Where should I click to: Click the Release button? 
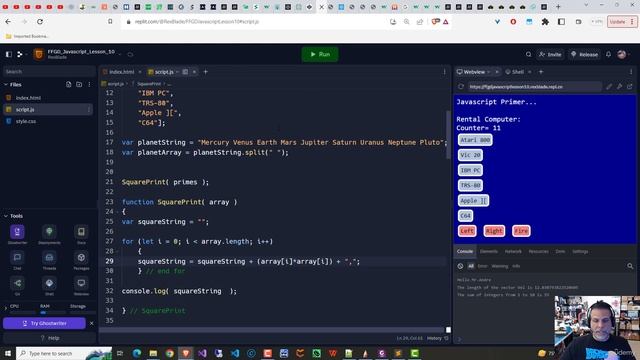point(584,54)
